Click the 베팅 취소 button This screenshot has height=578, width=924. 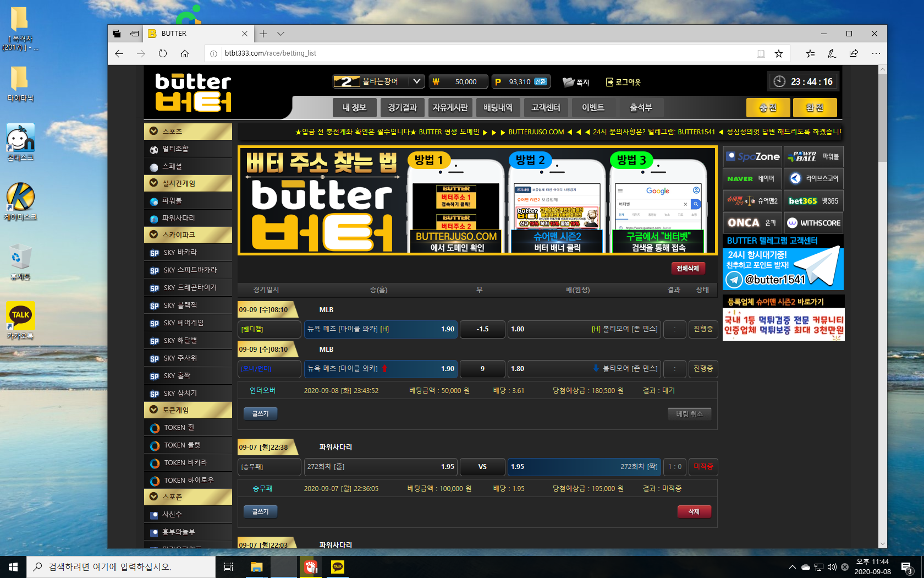point(689,414)
